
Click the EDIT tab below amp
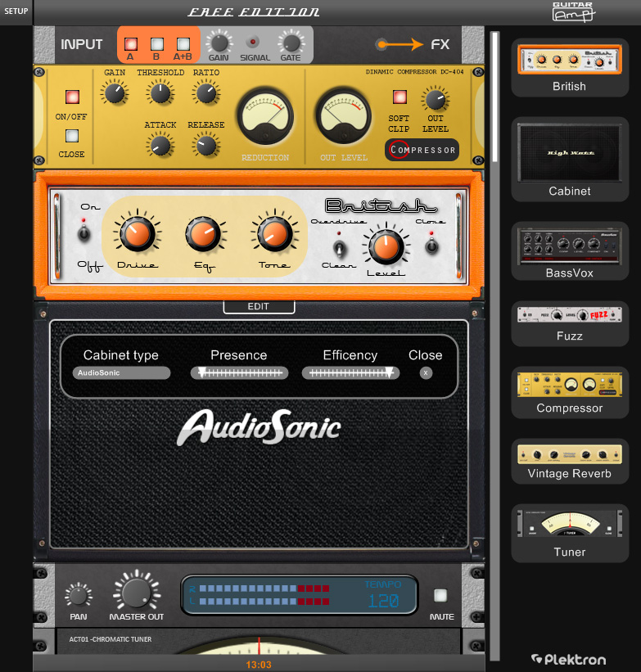coord(258,307)
